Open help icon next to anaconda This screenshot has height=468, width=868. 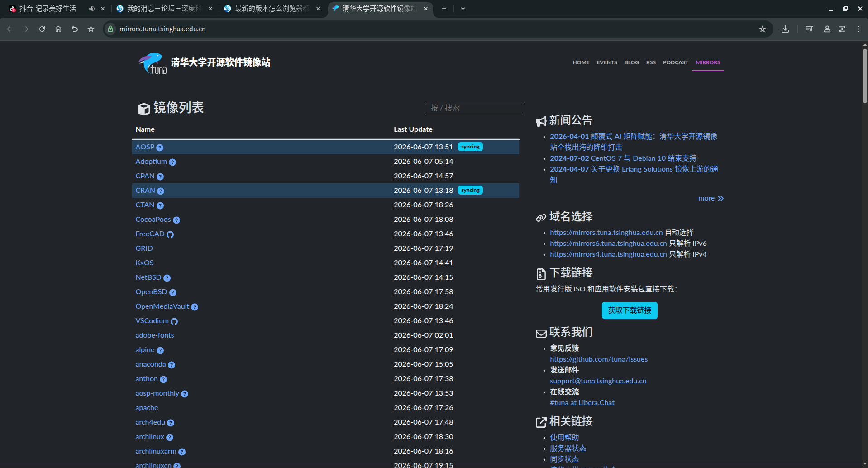[172, 365]
